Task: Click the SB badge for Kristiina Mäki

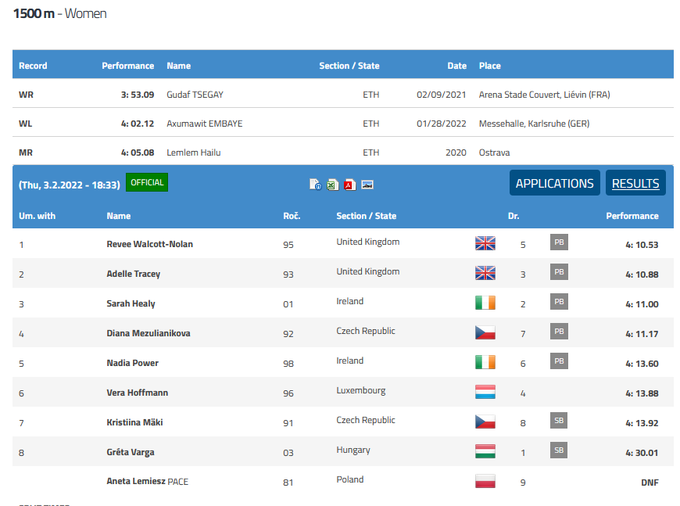Action: (559, 420)
